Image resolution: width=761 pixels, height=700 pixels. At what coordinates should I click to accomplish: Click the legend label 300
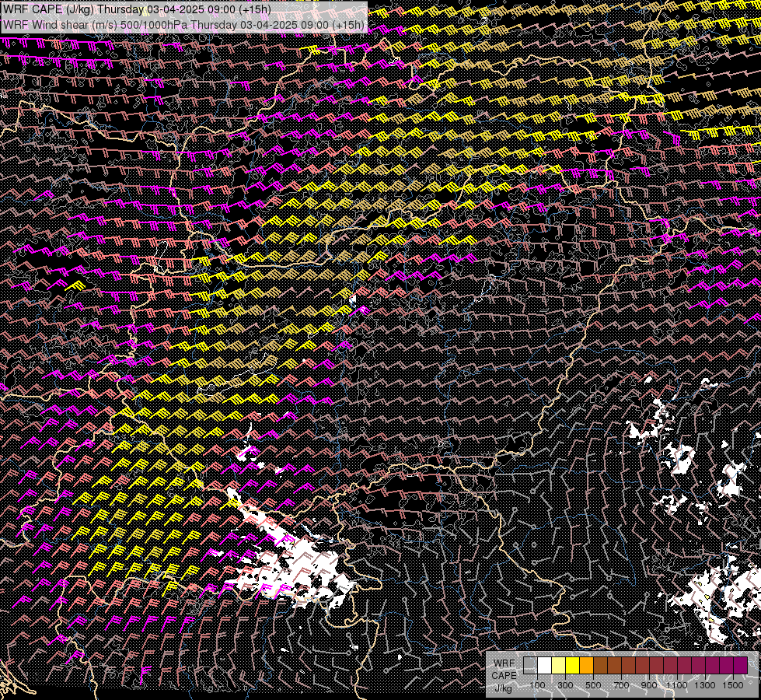pos(565,685)
